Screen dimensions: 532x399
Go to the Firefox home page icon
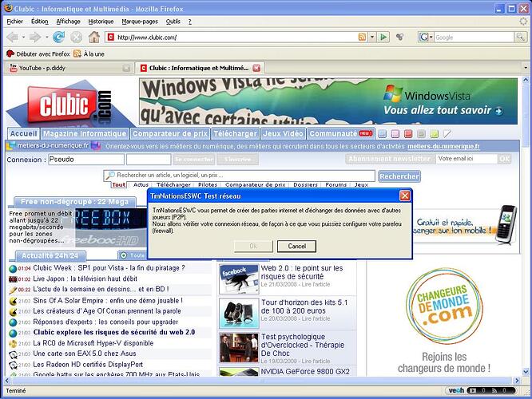pos(94,37)
